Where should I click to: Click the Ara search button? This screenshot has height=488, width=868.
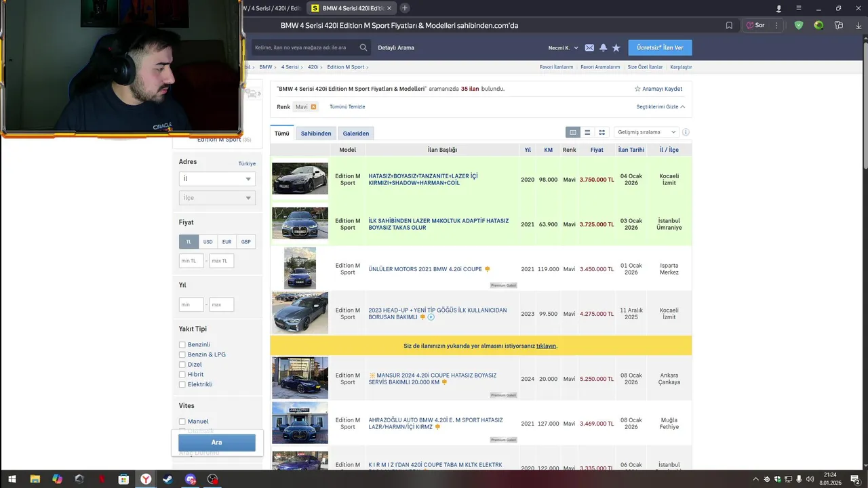pyautogui.click(x=217, y=443)
